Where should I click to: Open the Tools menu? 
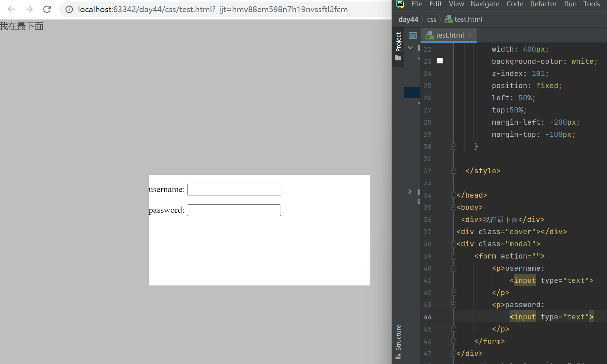pos(591,4)
